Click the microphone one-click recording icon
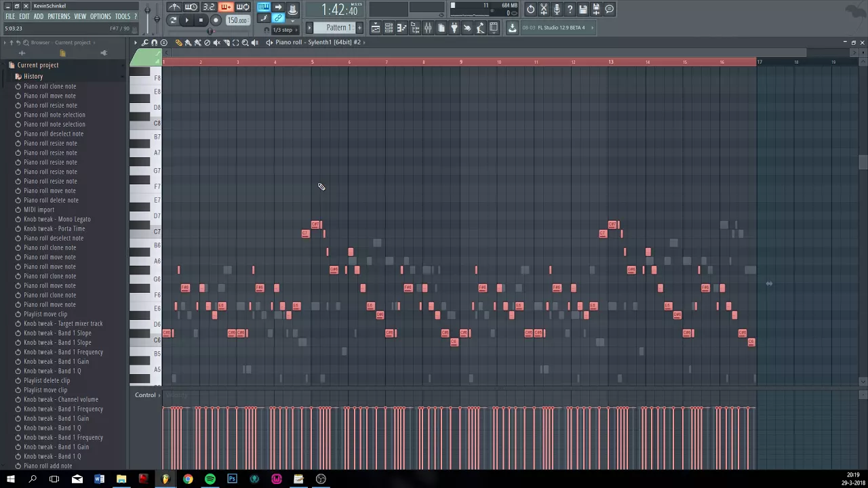The image size is (868, 488). click(556, 9)
